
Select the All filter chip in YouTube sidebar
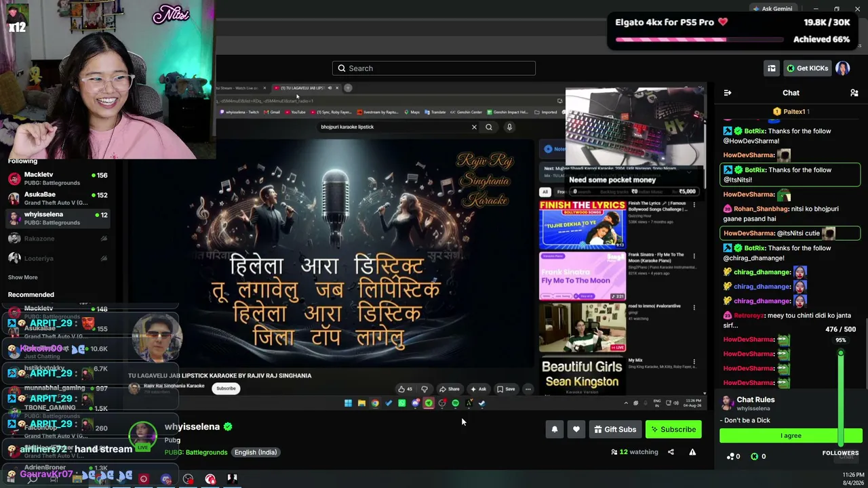(x=545, y=192)
